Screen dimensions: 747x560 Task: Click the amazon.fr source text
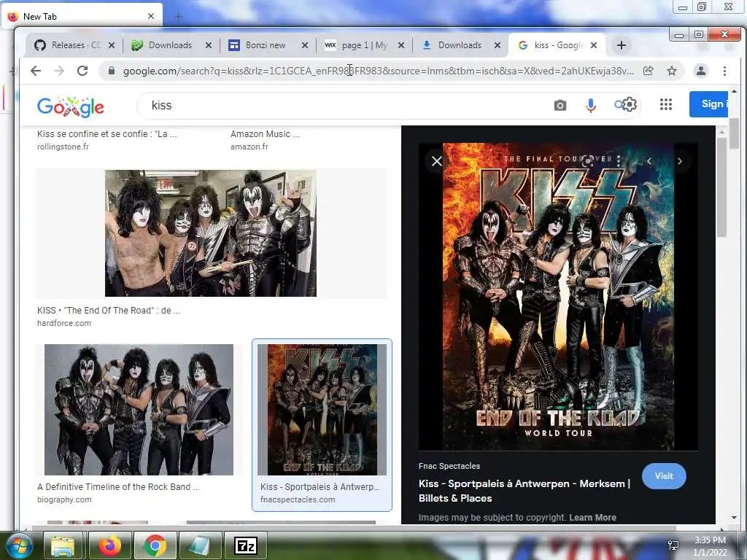tap(249, 147)
